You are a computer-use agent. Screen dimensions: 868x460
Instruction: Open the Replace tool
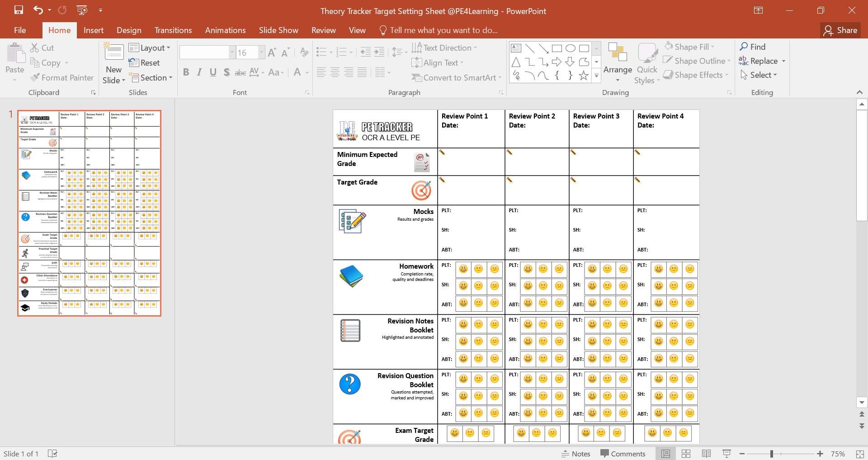click(762, 61)
